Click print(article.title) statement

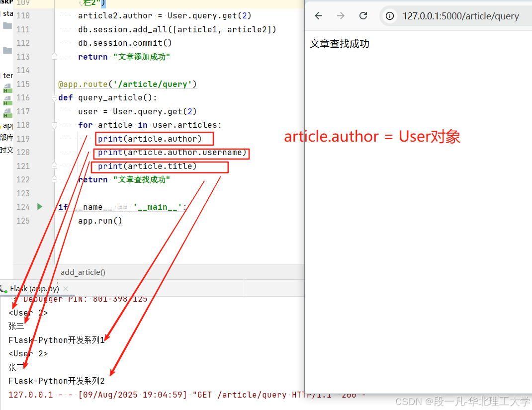147,166
